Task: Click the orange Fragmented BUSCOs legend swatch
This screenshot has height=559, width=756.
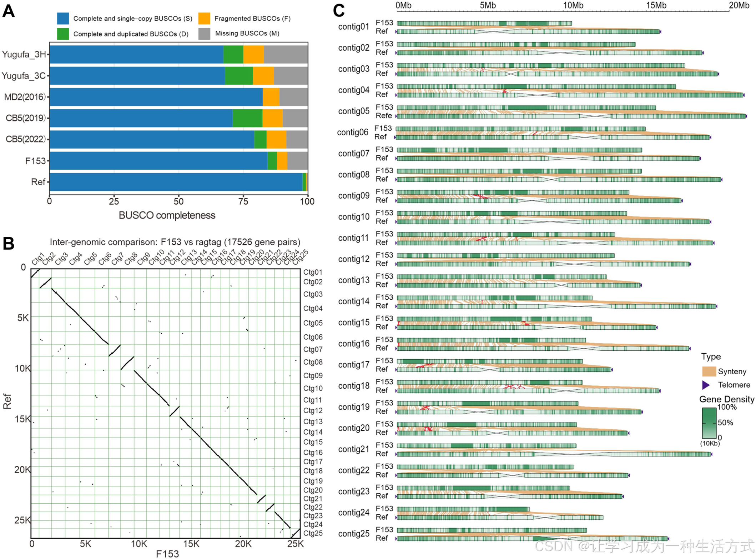Action: click(204, 18)
